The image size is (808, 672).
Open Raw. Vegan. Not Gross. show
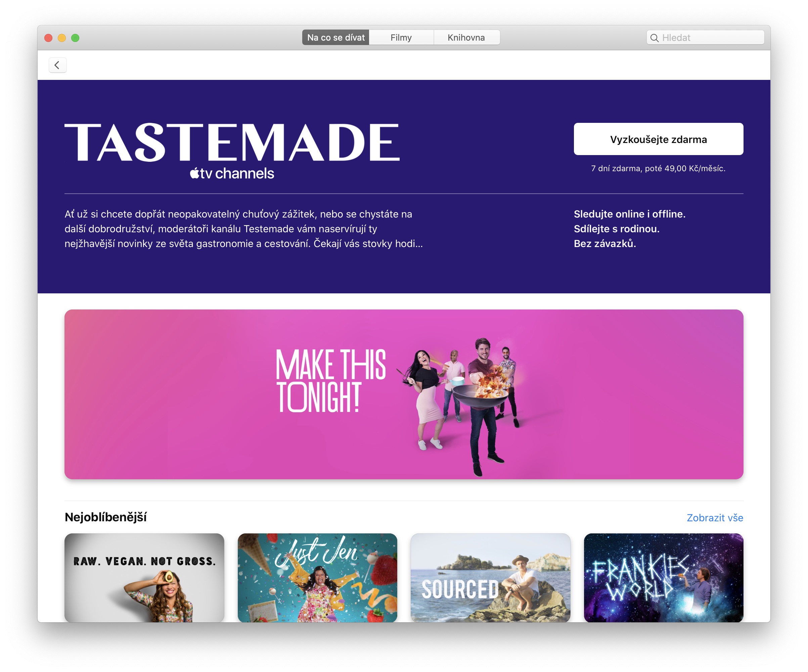click(x=144, y=577)
